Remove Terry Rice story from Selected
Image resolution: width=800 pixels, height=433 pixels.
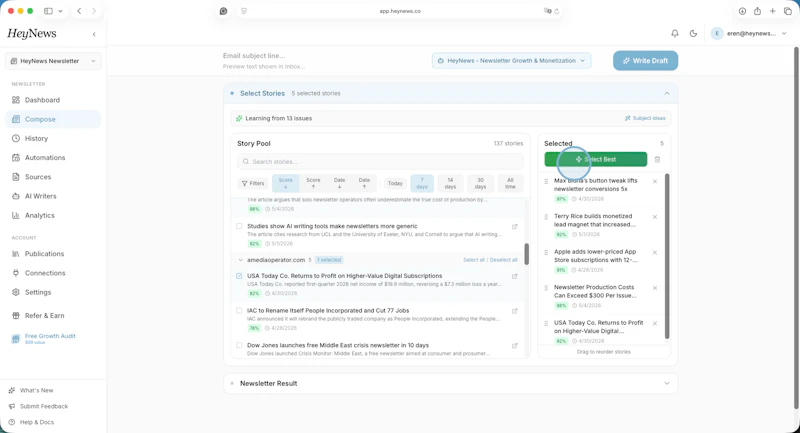[655, 217]
